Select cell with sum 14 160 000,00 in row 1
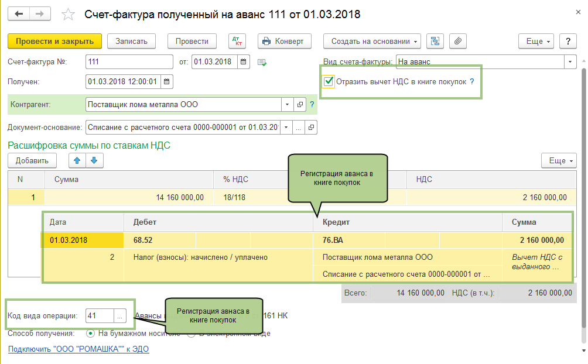The image size is (588, 364). 129,198
